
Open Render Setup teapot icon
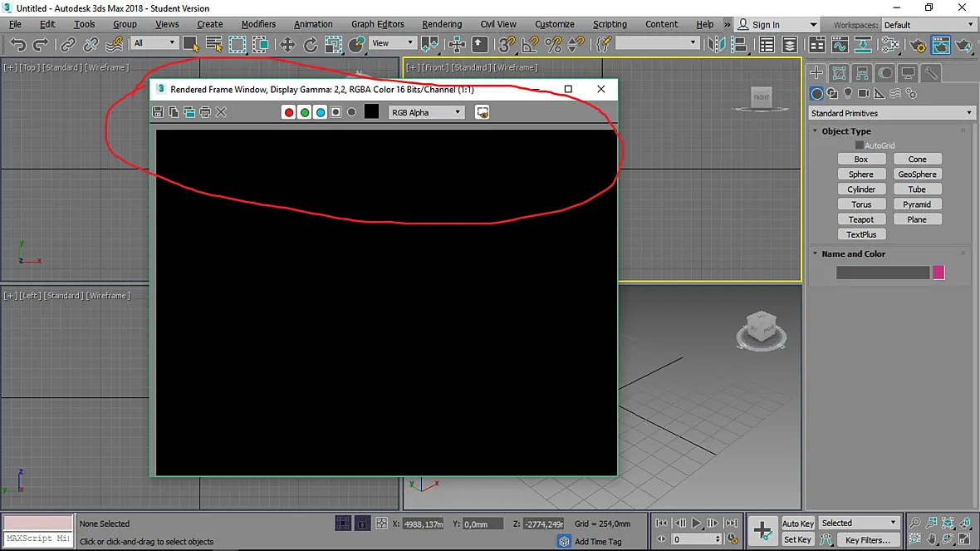point(918,44)
